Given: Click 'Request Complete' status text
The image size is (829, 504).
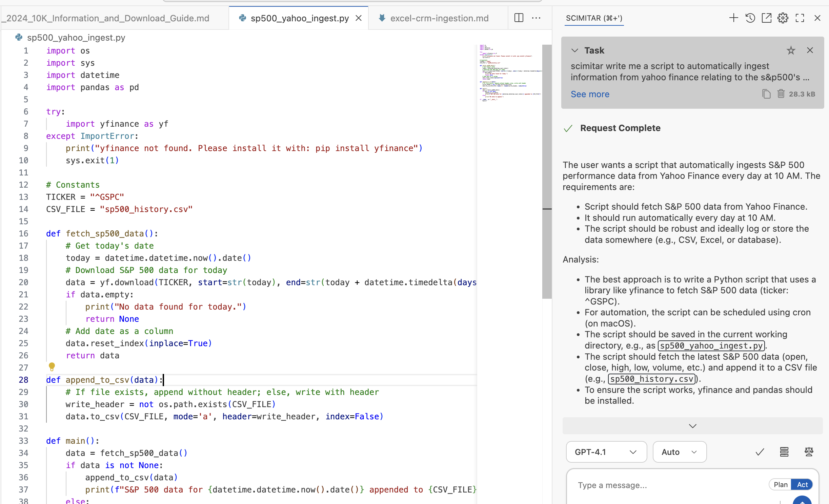Looking at the screenshot, I should (620, 128).
